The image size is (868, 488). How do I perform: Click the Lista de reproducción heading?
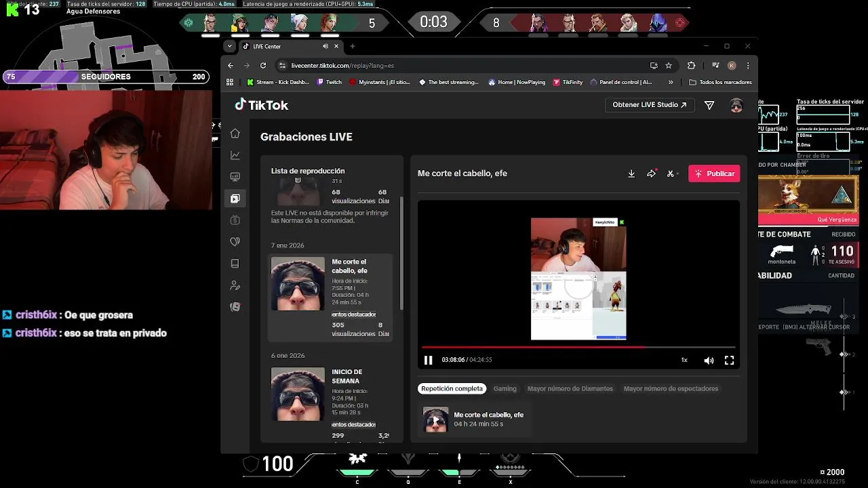[x=308, y=171]
